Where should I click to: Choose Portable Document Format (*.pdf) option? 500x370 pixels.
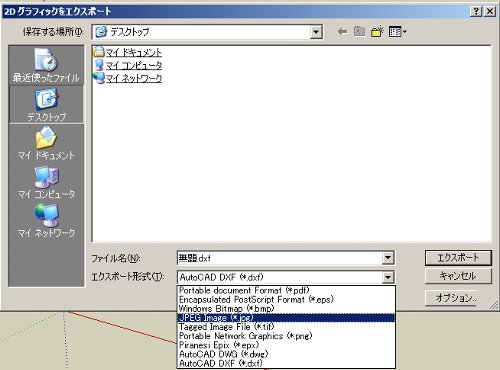(286, 290)
